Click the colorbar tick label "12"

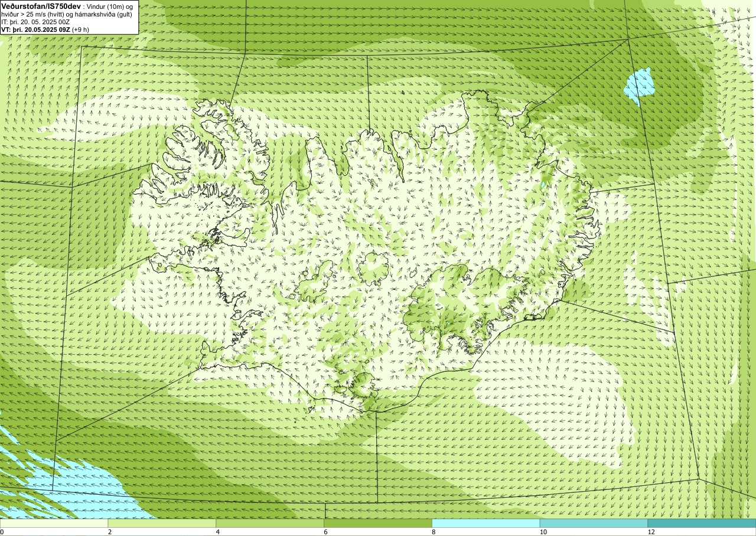(x=650, y=532)
